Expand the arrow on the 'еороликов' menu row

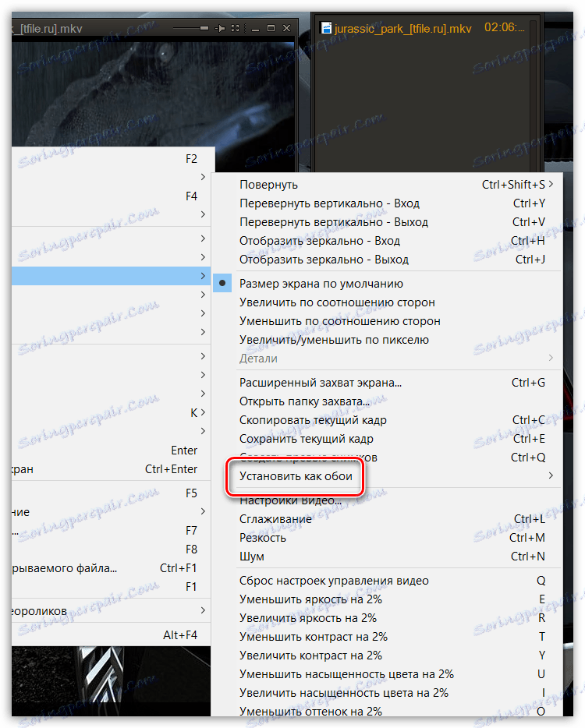(x=203, y=610)
